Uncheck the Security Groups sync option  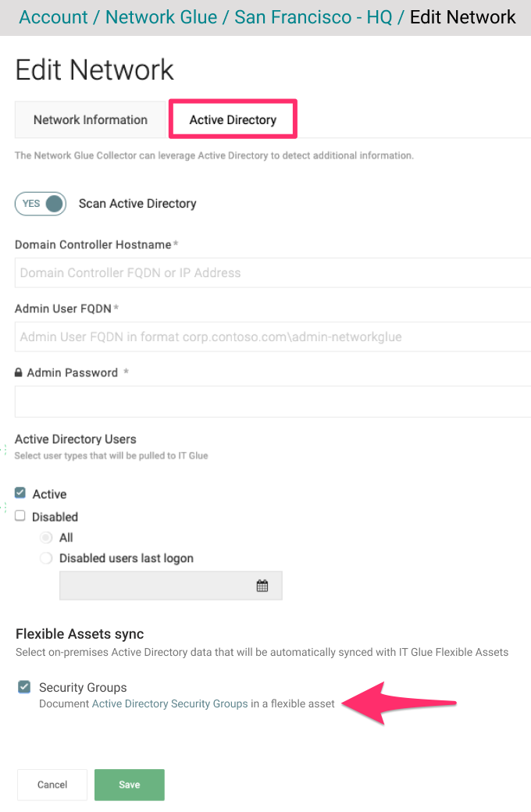point(23,687)
